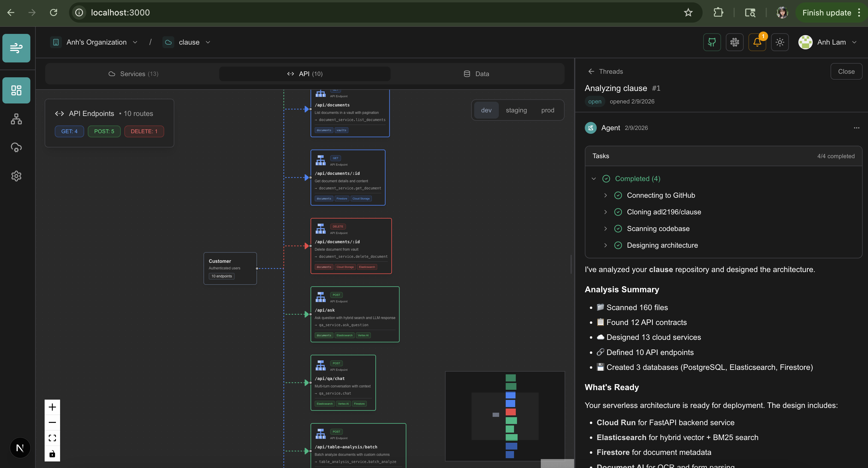This screenshot has height=468, width=868.
Task: Click the fit view canvas control
Action: pos(52,438)
